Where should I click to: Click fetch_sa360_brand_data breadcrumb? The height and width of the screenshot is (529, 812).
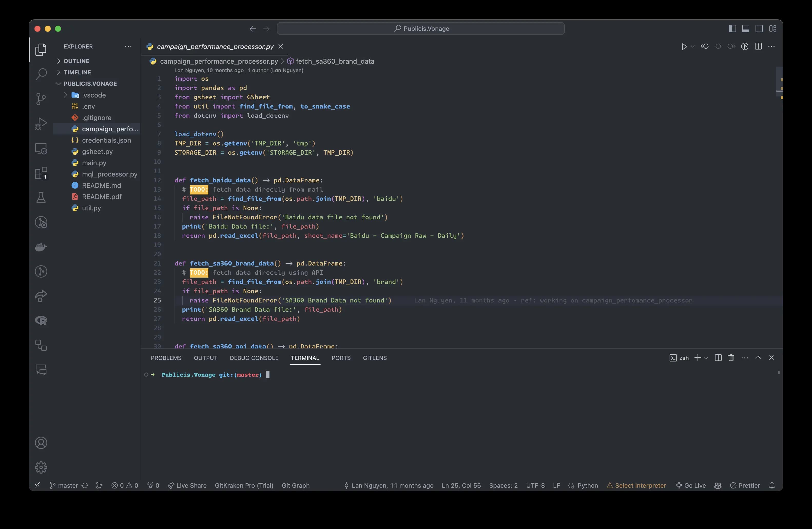pos(335,61)
